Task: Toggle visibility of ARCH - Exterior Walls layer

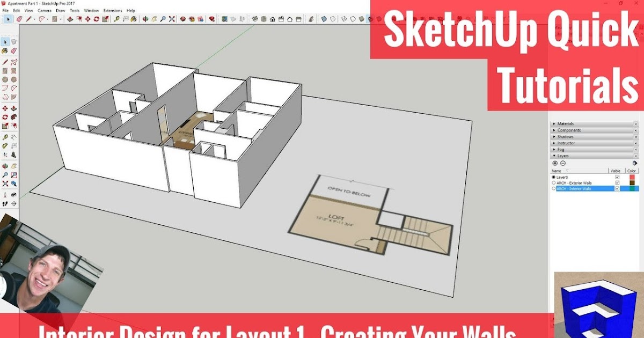Action: click(x=617, y=183)
